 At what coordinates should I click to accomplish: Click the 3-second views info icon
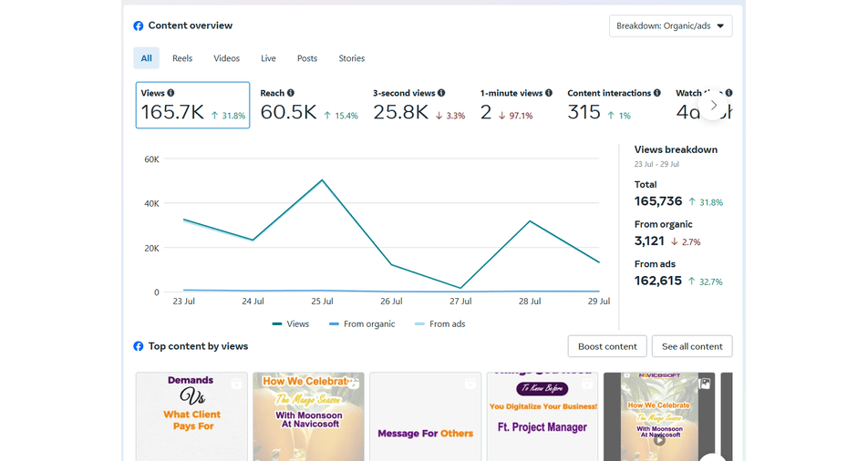point(441,93)
